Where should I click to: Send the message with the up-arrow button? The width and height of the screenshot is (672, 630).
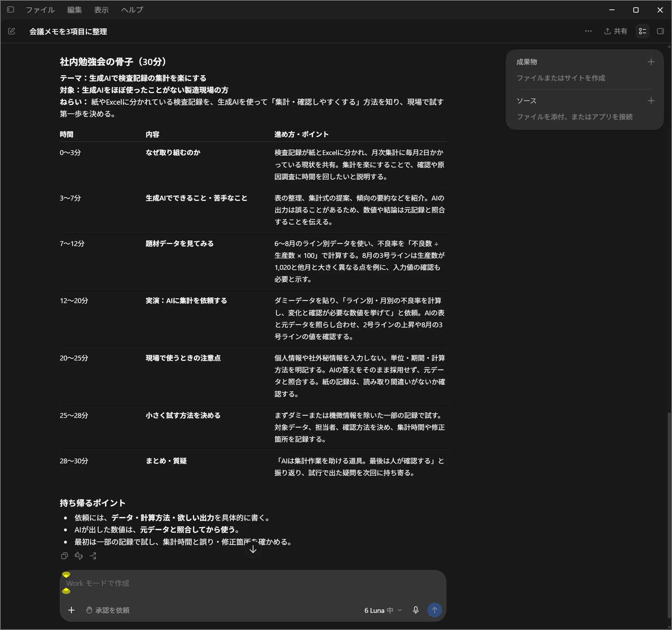click(x=435, y=610)
